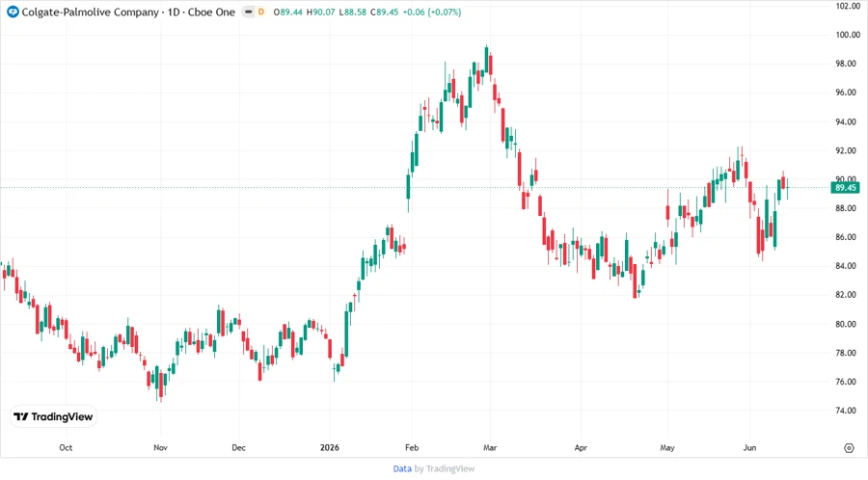Click the gray dash market status pill
This screenshot has width=868, height=480.
(248, 12)
